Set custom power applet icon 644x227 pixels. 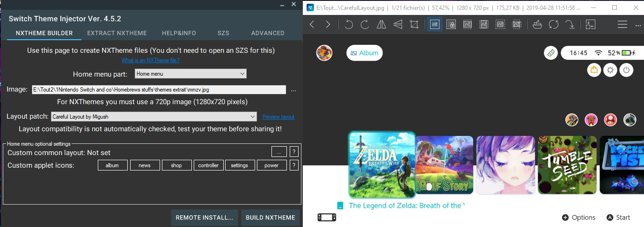point(271,165)
